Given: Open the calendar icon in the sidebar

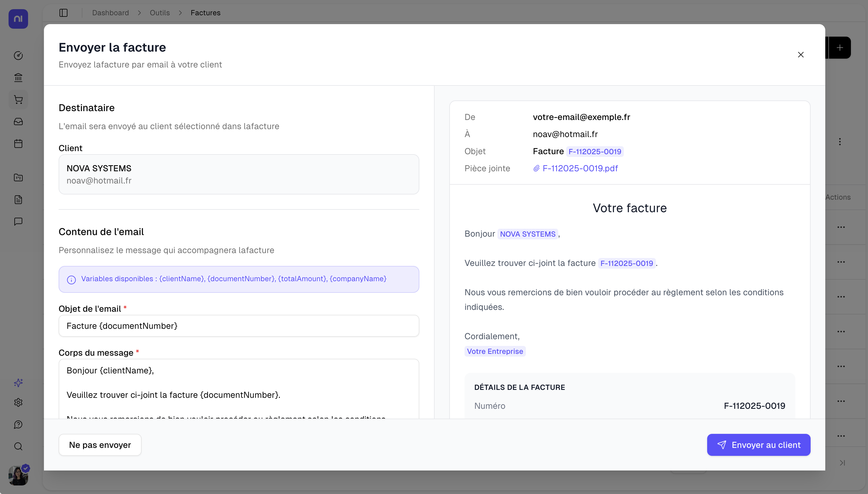Looking at the screenshot, I should pyautogui.click(x=18, y=143).
